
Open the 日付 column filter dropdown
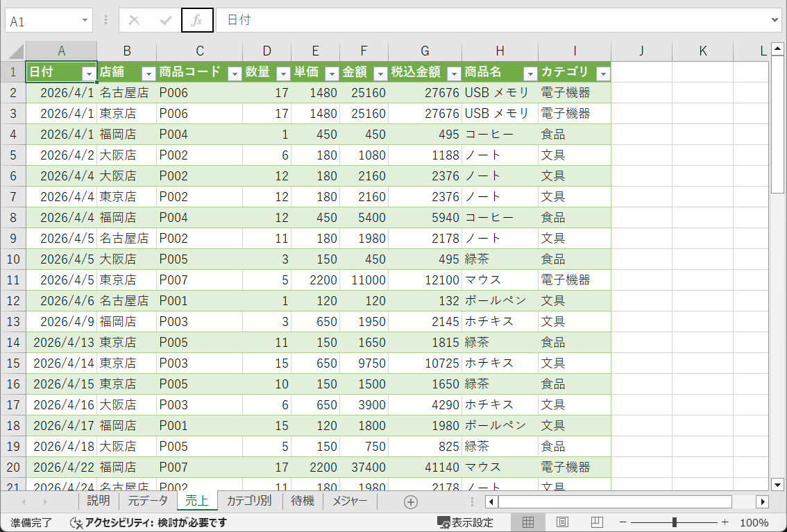pyautogui.click(x=89, y=74)
